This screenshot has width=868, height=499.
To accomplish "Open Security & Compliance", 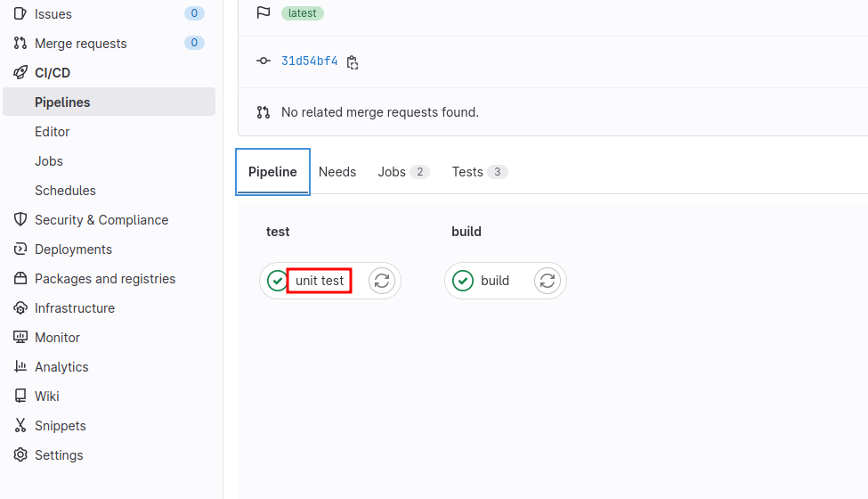I will [101, 220].
